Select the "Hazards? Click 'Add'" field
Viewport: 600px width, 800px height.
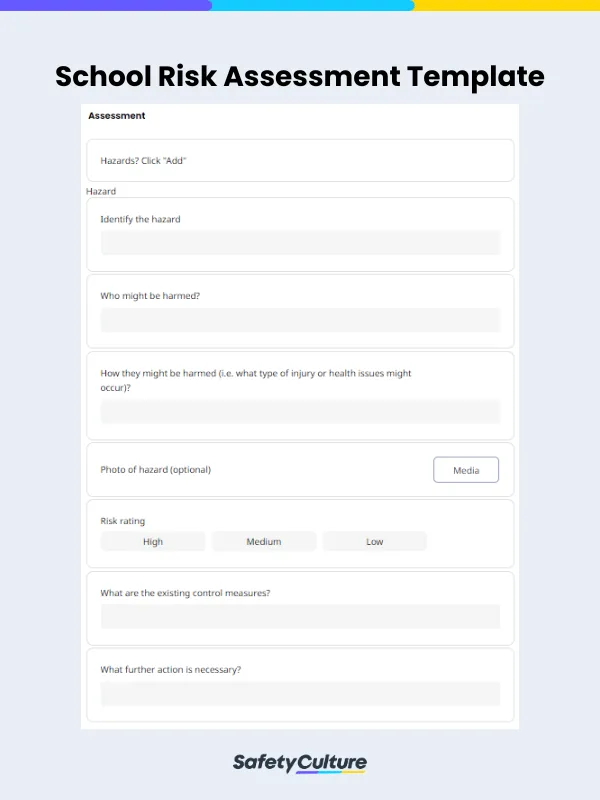pos(300,160)
